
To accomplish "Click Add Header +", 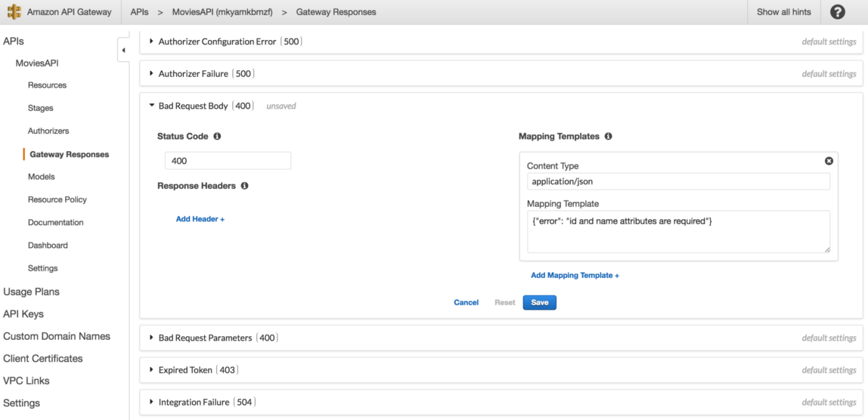I will point(201,219).
